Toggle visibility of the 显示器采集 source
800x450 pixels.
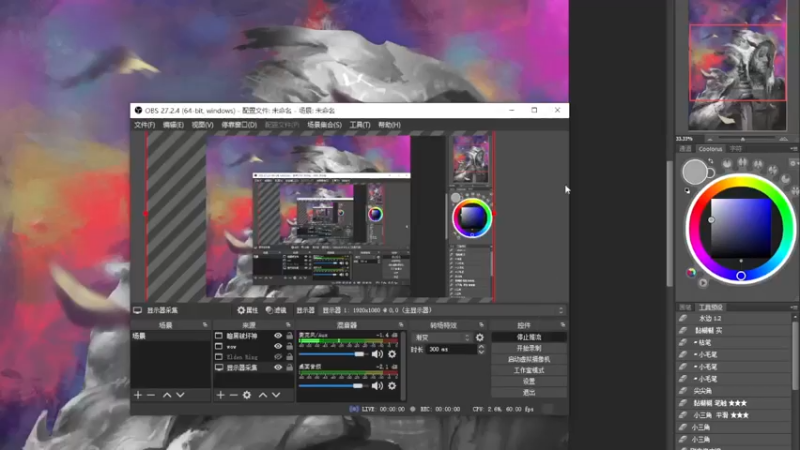click(278, 367)
